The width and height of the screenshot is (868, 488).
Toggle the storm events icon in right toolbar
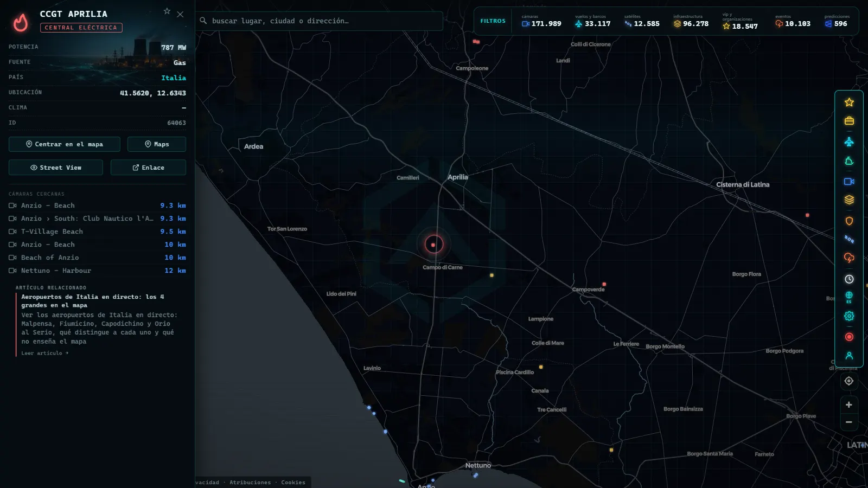click(x=849, y=258)
